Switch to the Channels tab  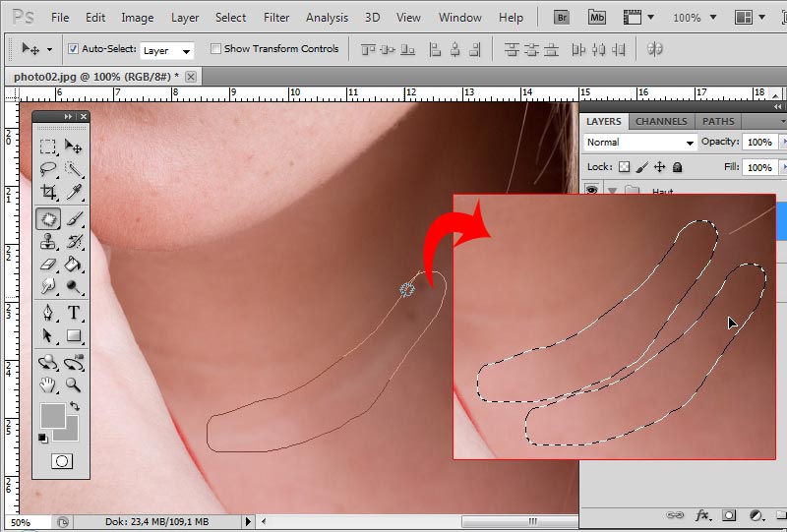click(661, 121)
